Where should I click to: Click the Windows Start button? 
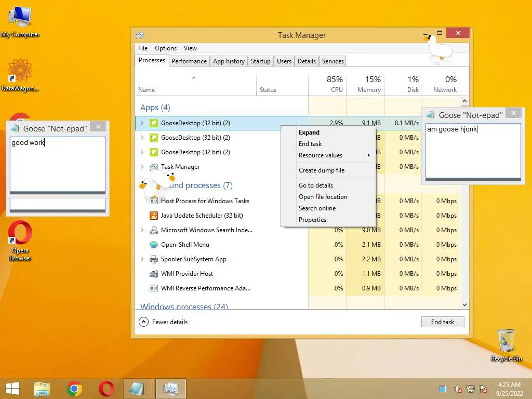pyautogui.click(x=12, y=389)
